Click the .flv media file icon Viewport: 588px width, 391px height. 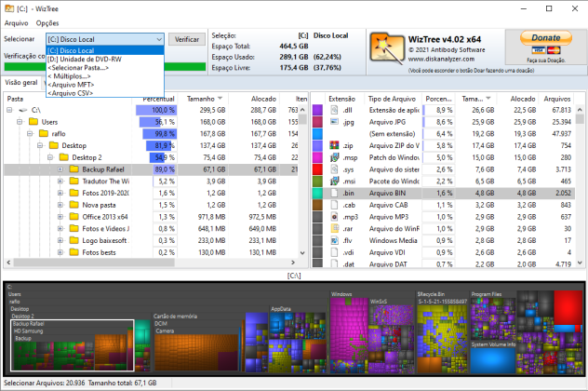[335, 240]
